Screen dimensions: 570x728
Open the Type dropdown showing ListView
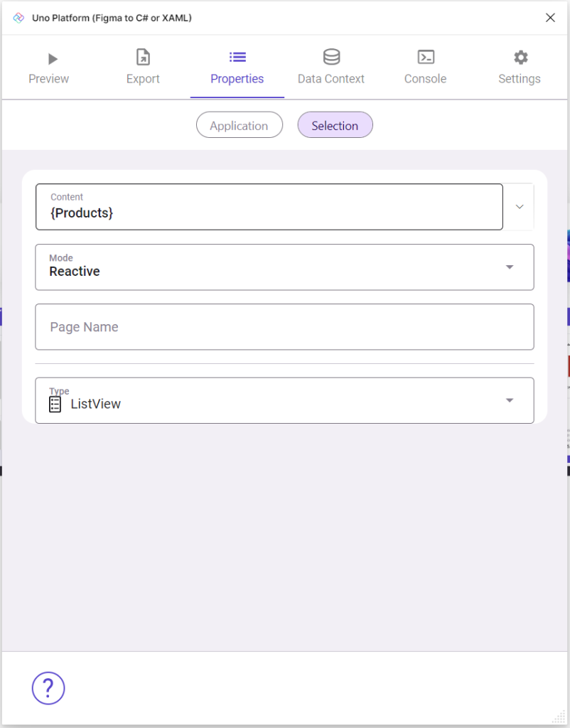point(510,400)
